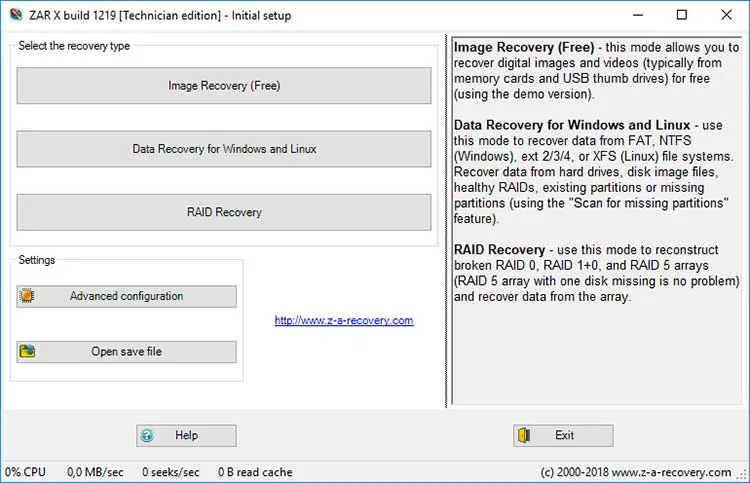Click the ZAR app icon in title bar
750x483 pixels.
click(x=16, y=14)
